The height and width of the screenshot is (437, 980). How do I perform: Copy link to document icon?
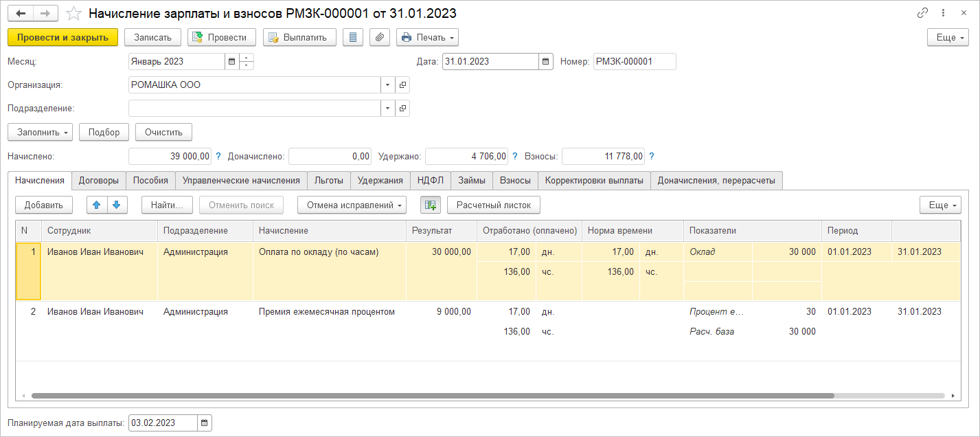pyautogui.click(x=922, y=14)
